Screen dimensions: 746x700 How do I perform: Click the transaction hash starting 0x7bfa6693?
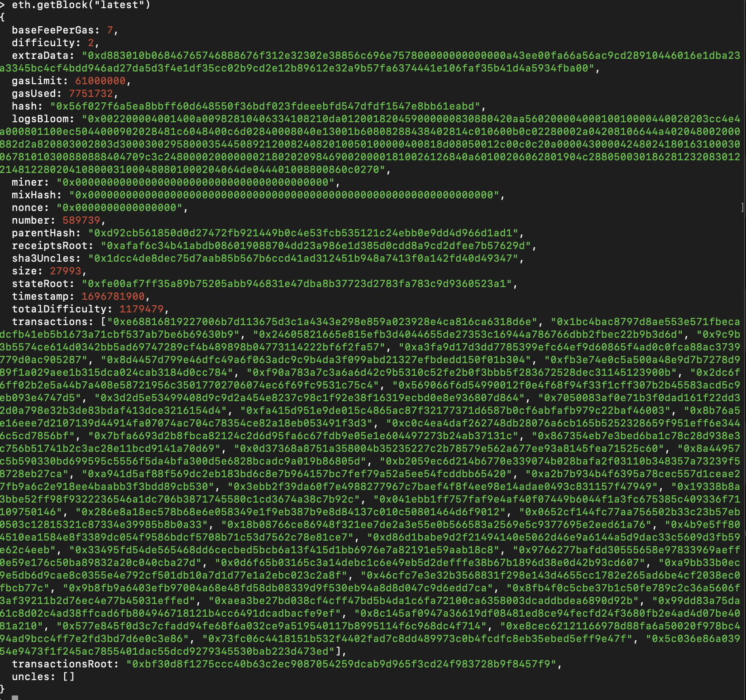click(x=303, y=436)
